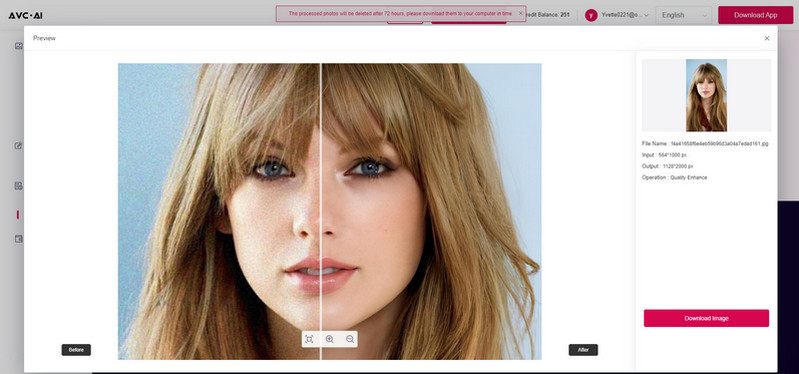Image resolution: width=799 pixels, height=374 pixels.
Task: Click the Before label
Action: [x=76, y=350]
